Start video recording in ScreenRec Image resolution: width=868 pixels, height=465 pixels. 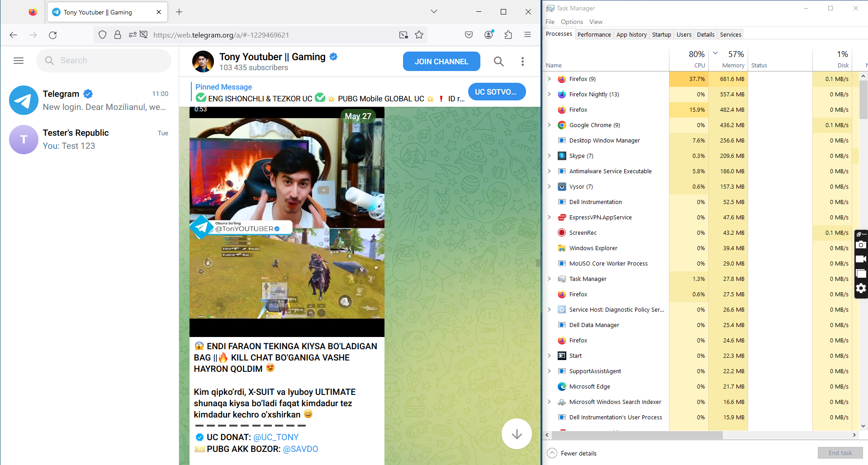click(x=861, y=259)
